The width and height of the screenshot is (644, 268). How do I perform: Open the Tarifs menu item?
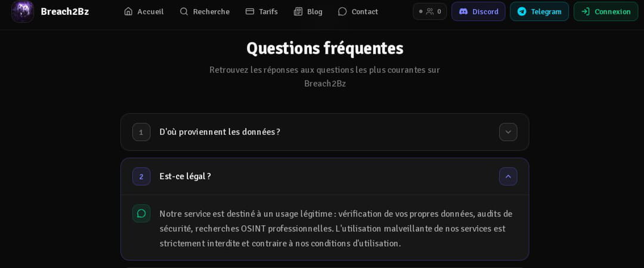click(262, 11)
